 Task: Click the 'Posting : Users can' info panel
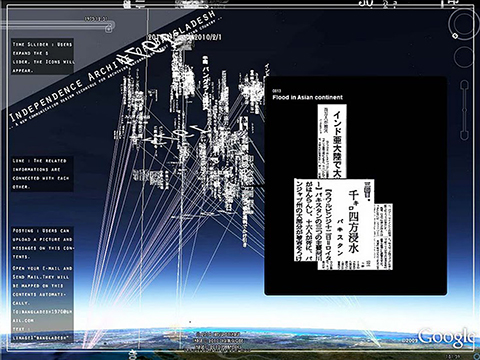click(x=42, y=285)
